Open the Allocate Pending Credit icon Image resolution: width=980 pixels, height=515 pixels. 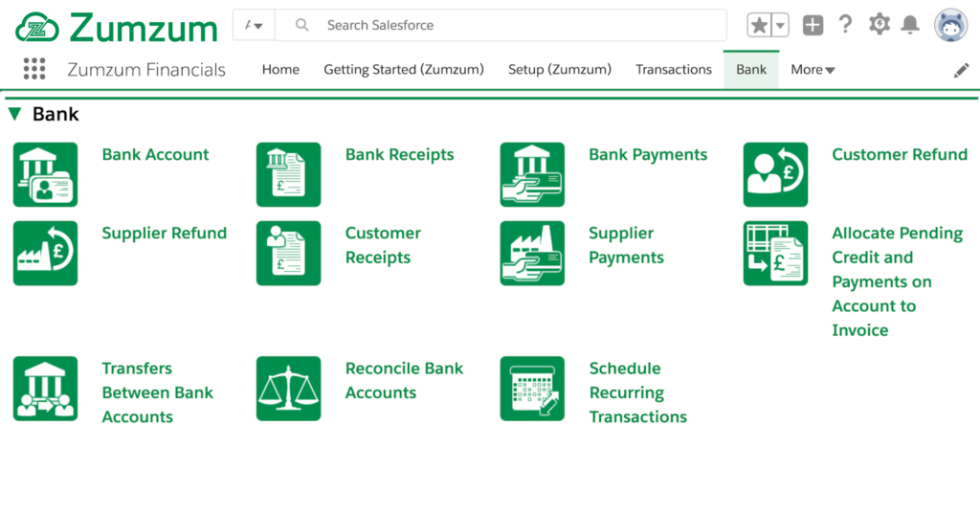[775, 253]
